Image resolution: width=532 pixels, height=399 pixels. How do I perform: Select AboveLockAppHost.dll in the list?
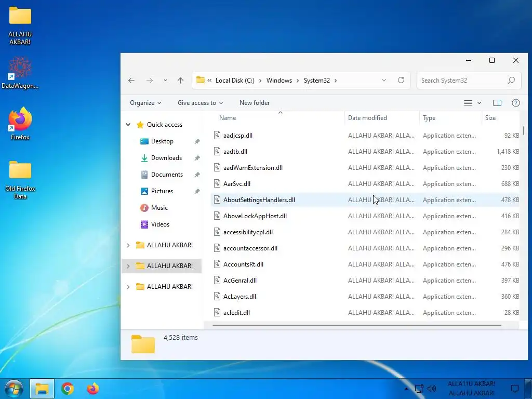(255, 216)
